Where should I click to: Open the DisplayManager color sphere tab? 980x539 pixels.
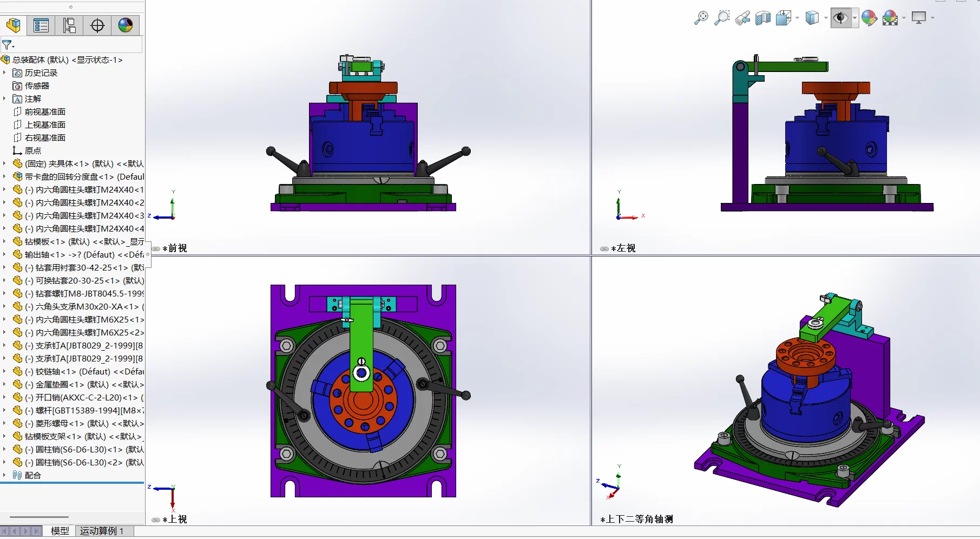126,25
